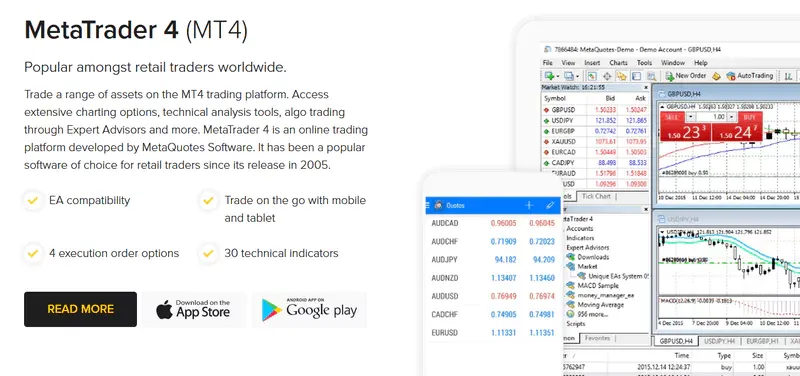Click the Bid column header in Market Watch

click(610, 98)
